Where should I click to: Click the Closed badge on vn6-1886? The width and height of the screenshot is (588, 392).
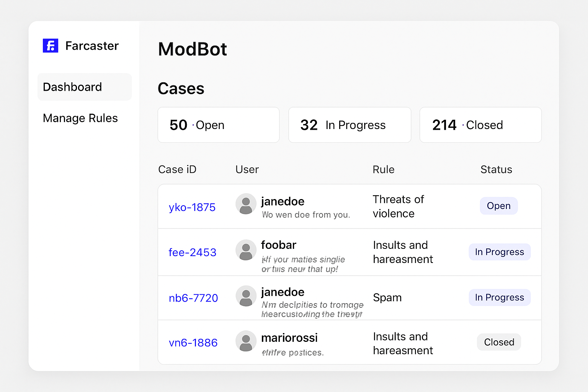498,342
